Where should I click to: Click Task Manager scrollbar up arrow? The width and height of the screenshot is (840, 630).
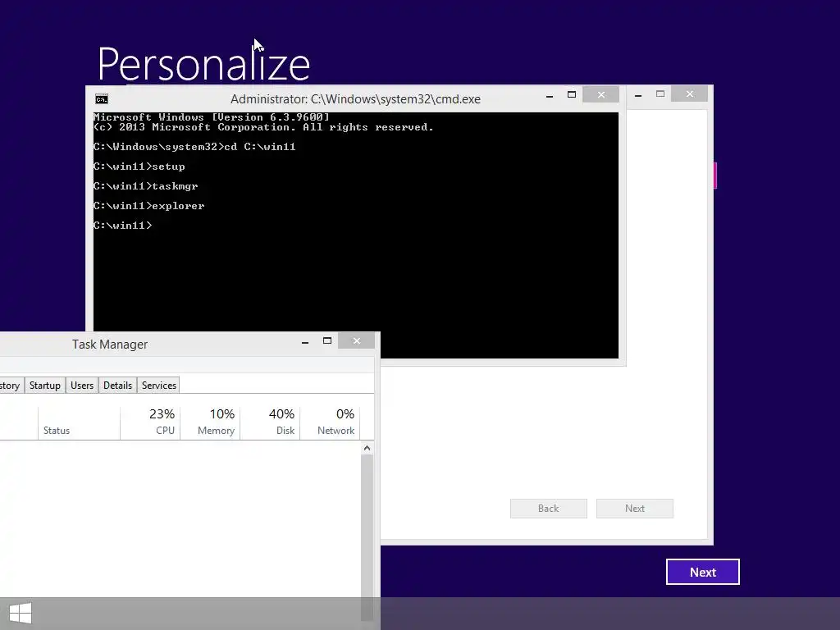coord(367,448)
